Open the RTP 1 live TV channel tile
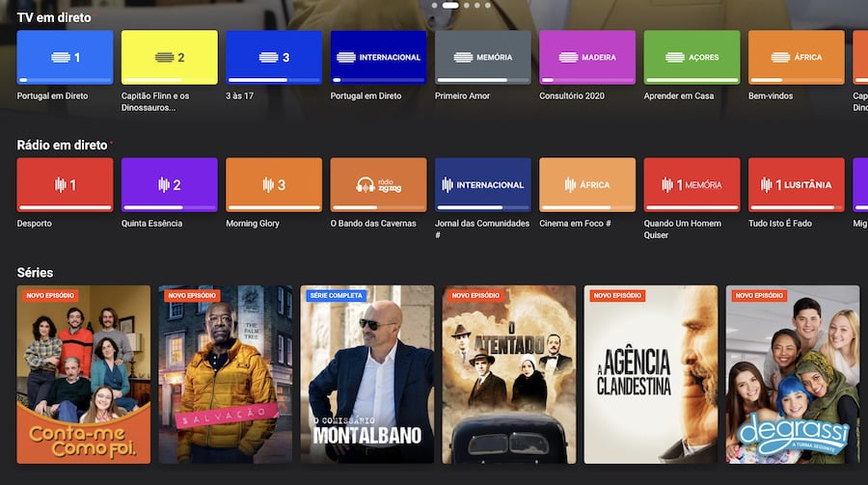Screen dimensions: 868x485 [65, 57]
